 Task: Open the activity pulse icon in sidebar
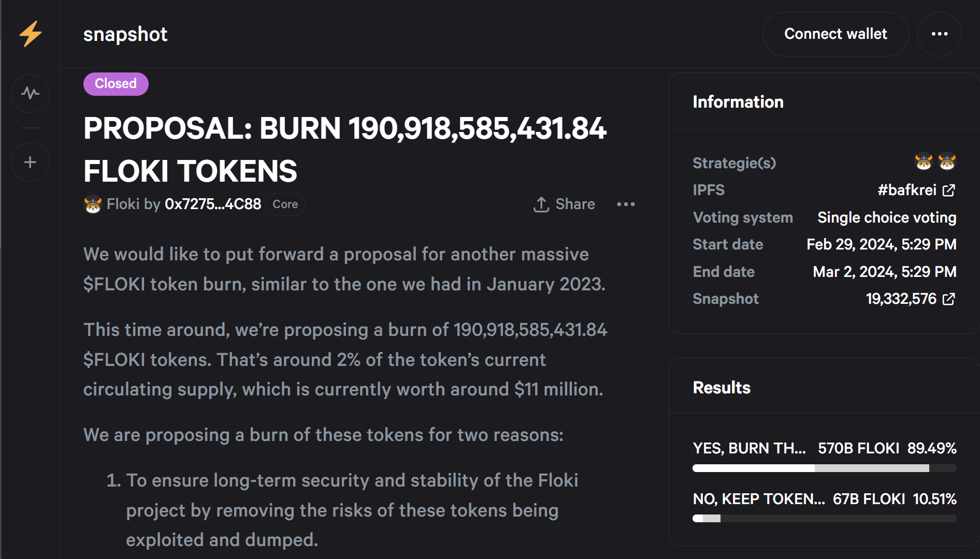[x=31, y=93]
